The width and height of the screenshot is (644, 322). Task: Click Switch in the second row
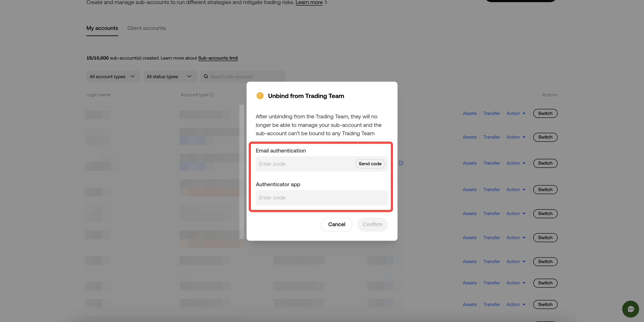[545, 137]
